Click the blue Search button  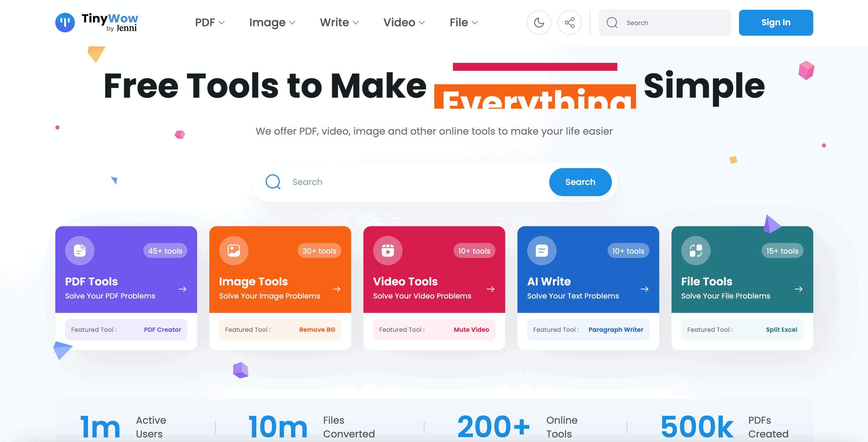580,182
